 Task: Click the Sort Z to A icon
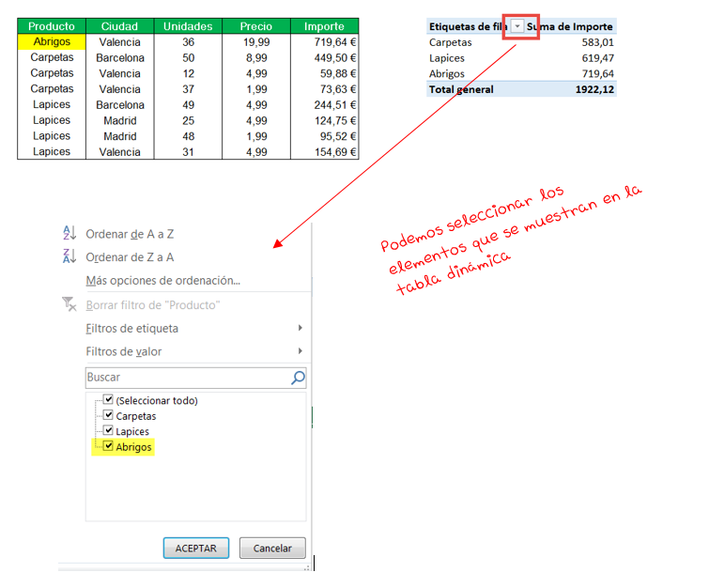(x=69, y=256)
